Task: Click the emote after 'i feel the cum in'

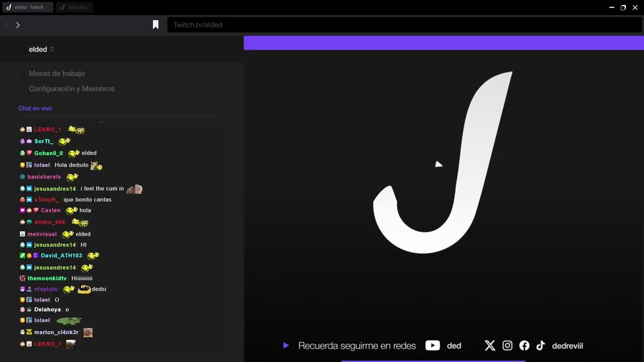Action: (x=134, y=189)
